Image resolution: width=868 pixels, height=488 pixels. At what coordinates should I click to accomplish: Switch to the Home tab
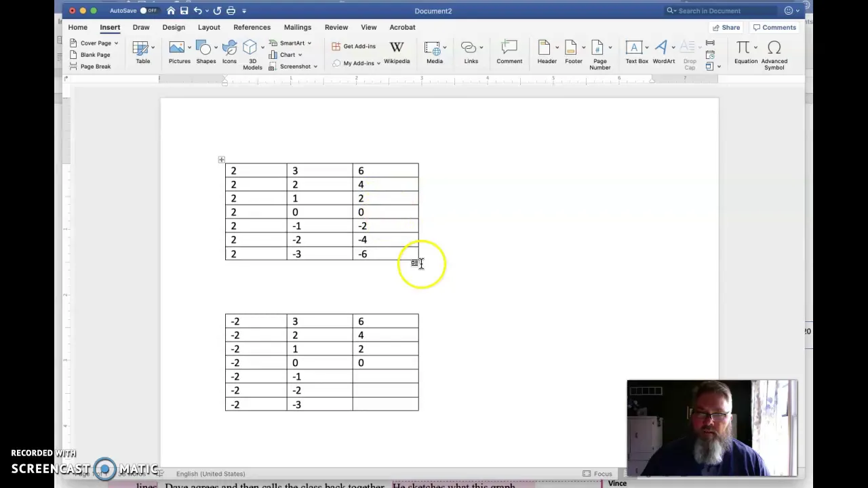pyautogui.click(x=77, y=27)
